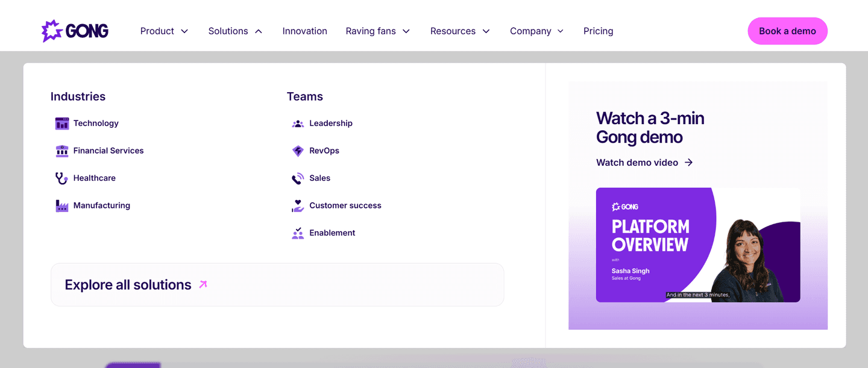Open the Leadership team link

click(x=331, y=123)
